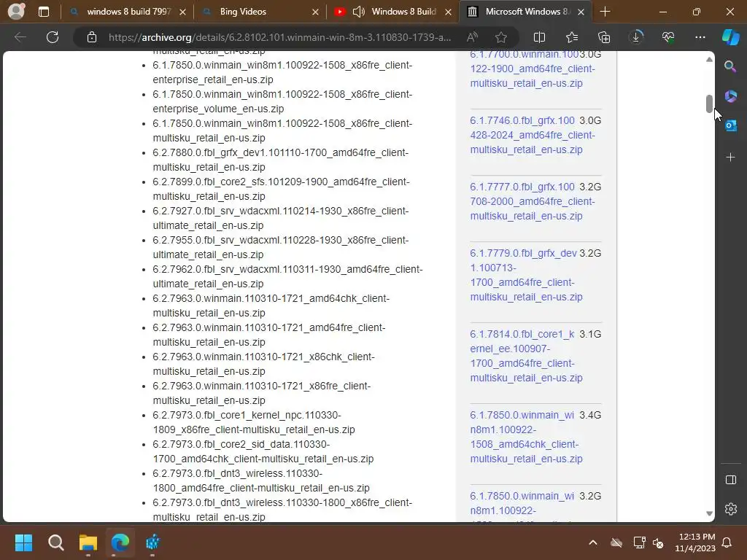Viewport: 747px width, 560px height.
Task: Open sidebar Search icon
Action: click(730, 66)
